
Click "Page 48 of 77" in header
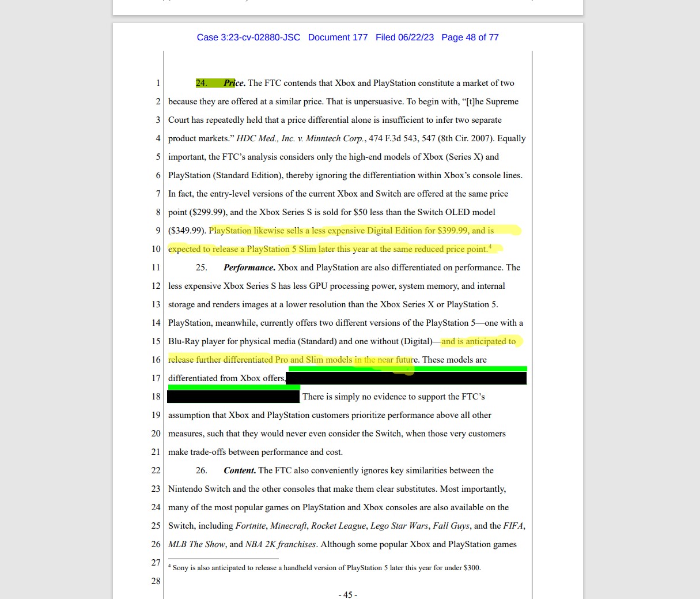pyautogui.click(x=470, y=37)
